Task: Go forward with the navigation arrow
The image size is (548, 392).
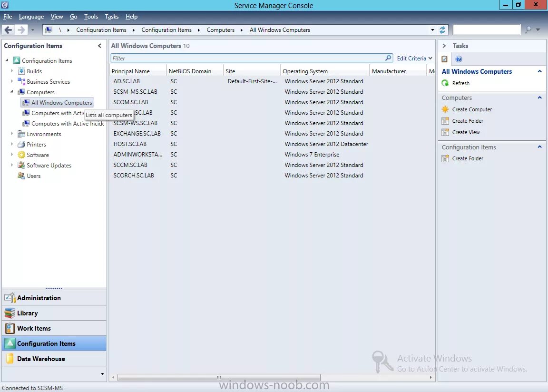Action: coord(21,30)
